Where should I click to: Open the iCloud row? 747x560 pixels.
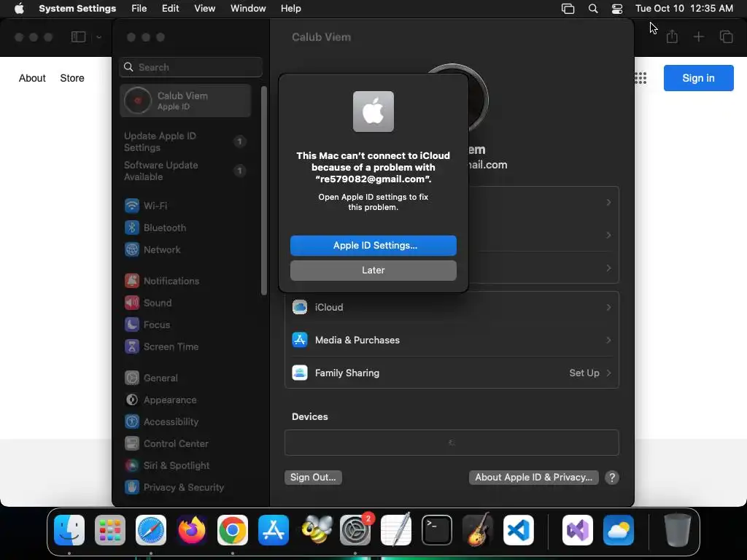coord(452,307)
